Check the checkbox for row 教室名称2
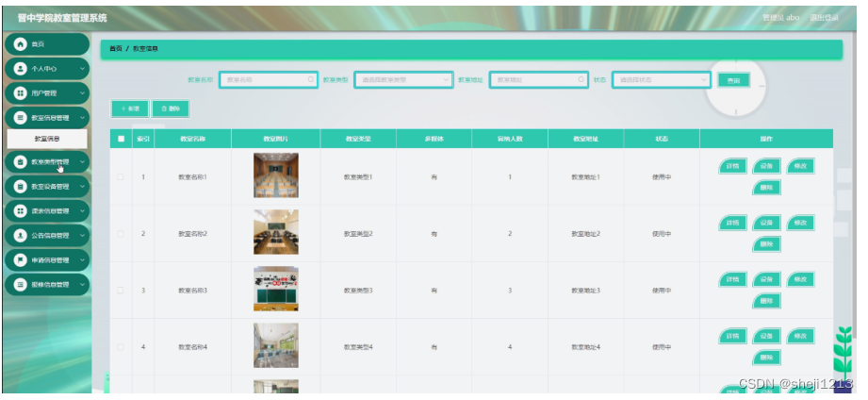The height and width of the screenshot is (400, 868). (x=121, y=234)
